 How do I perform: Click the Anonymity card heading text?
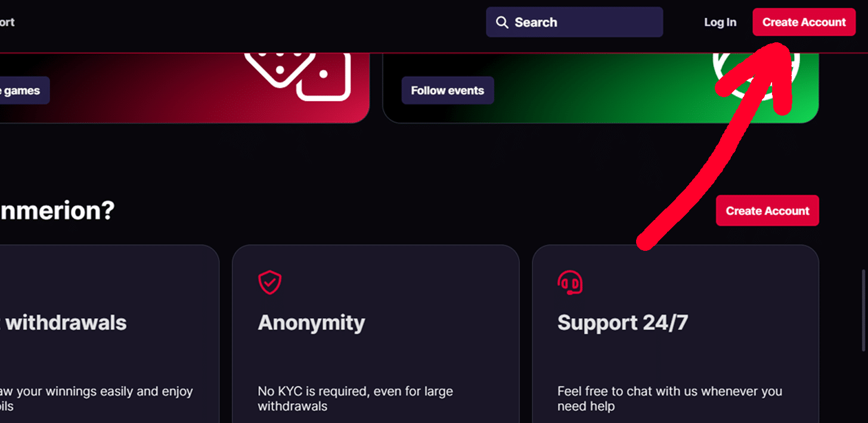click(311, 323)
